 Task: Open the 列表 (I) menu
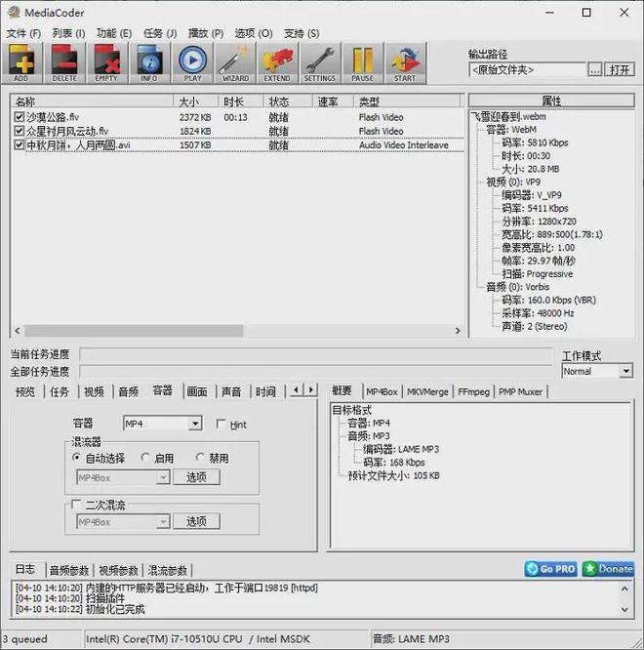pos(69,33)
